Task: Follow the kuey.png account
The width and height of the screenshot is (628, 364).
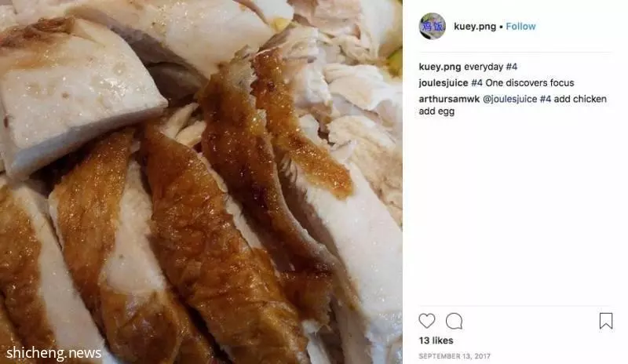Action: coord(520,27)
